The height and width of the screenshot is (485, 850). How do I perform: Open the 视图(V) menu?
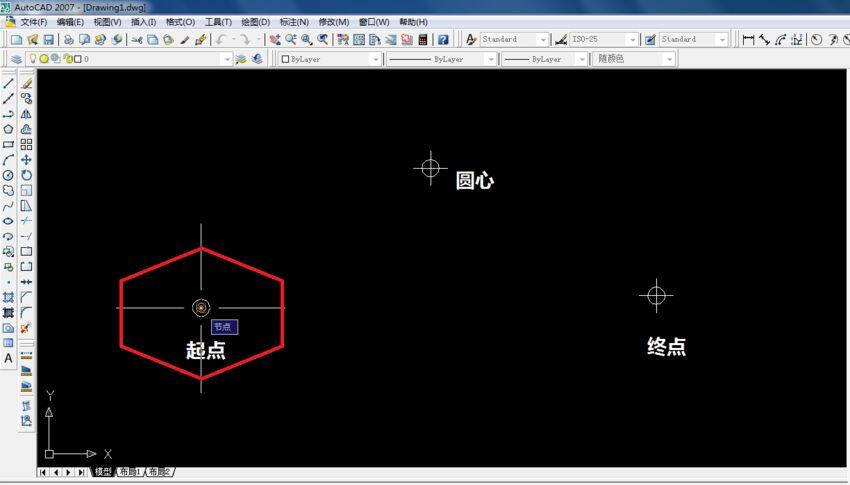coord(107,22)
